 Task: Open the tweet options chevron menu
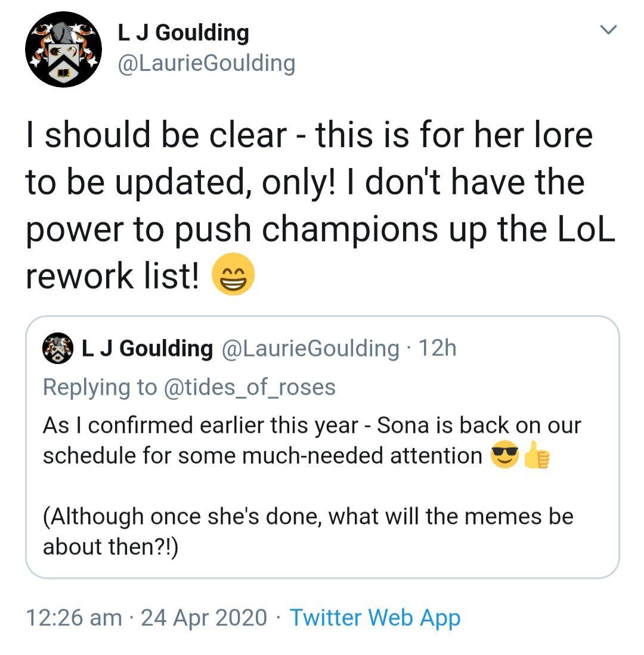pyautogui.click(x=609, y=28)
